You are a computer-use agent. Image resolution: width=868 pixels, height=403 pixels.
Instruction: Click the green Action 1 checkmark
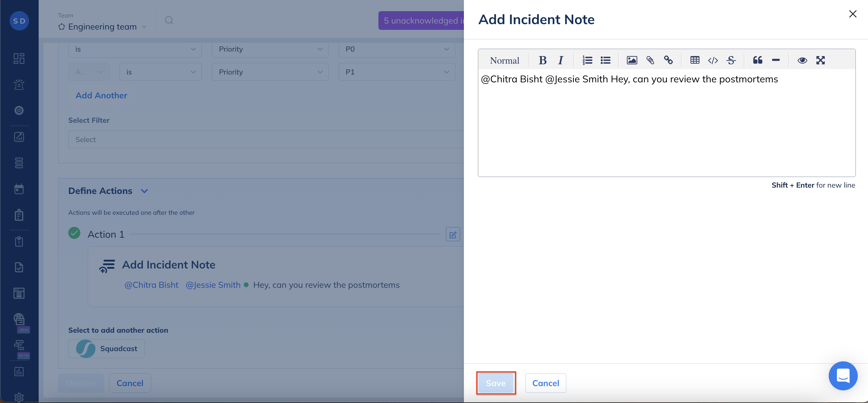[74, 233]
